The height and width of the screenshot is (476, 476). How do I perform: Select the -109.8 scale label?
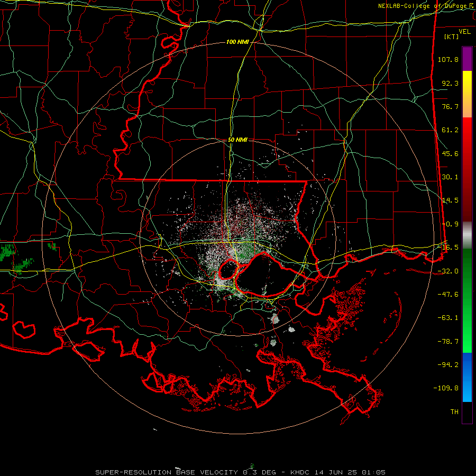coord(446,388)
